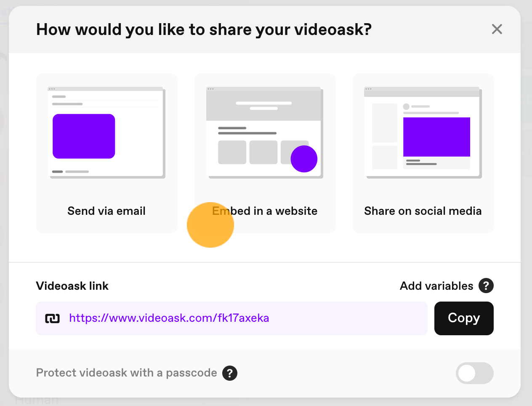Select the Embed in a website label
The width and height of the screenshot is (532, 406).
coord(265,211)
